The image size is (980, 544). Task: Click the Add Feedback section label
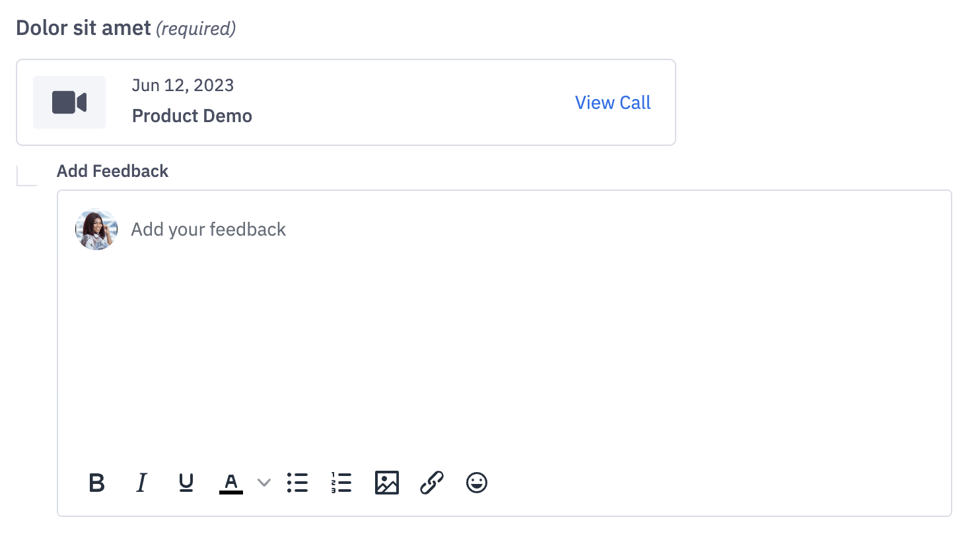(x=112, y=171)
